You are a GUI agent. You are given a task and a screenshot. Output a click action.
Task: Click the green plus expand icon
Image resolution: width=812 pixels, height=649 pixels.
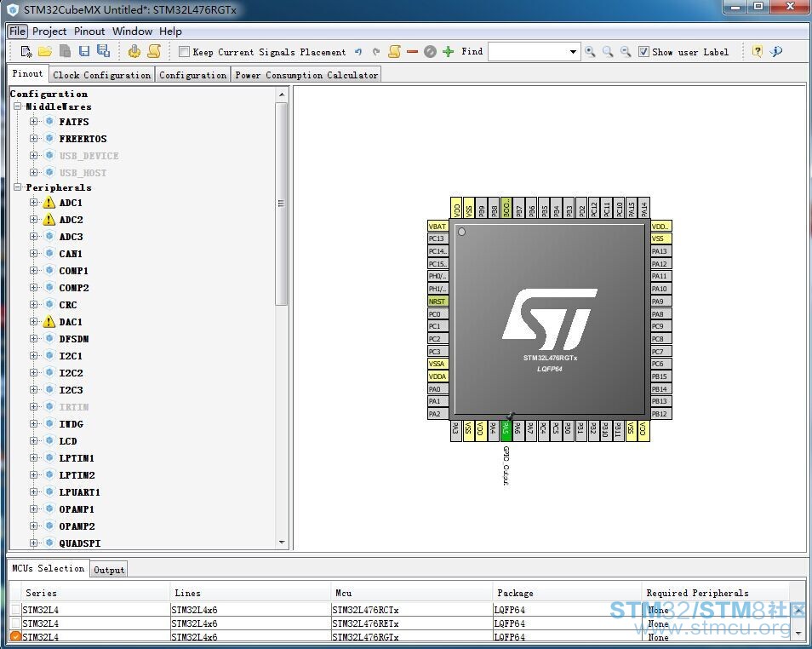click(x=449, y=51)
